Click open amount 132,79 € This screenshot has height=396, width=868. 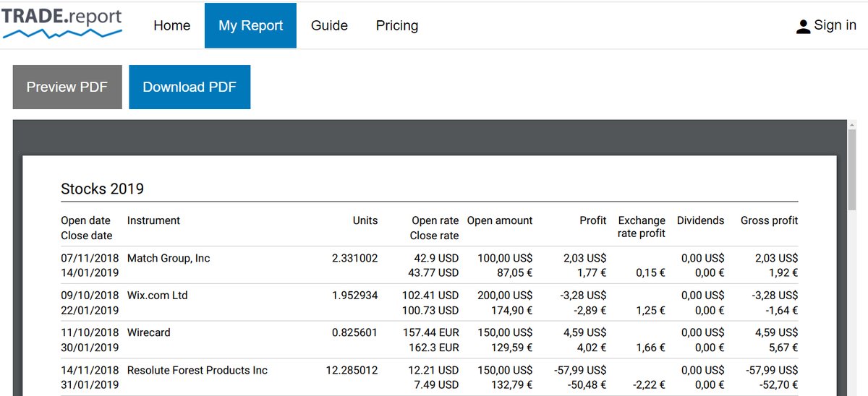tap(511, 384)
